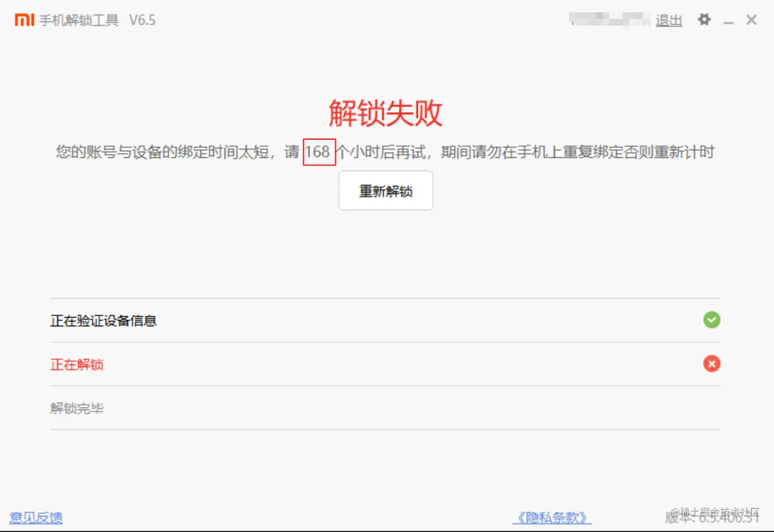
Task: Click the red error icon beside 正在解锁
Action: click(712, 363)
